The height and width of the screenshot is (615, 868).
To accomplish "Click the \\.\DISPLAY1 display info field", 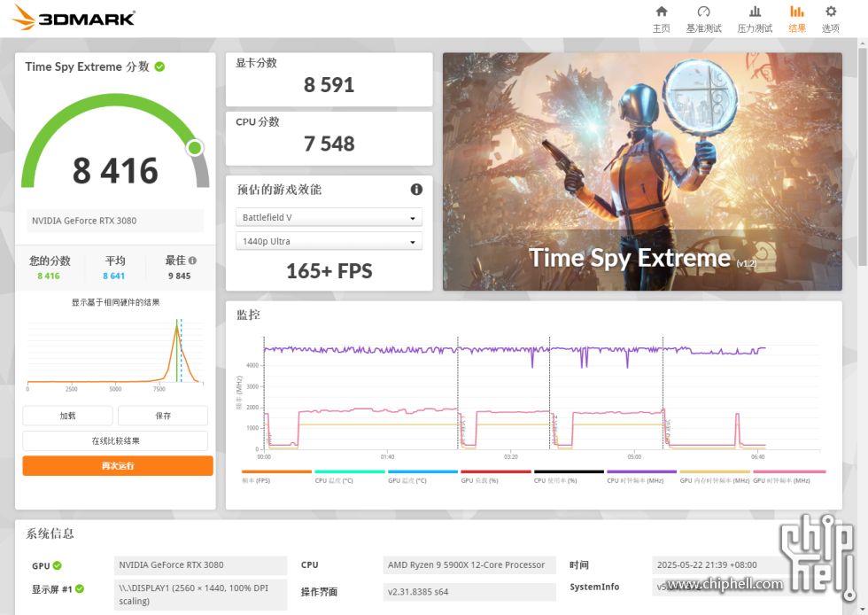I will click(200, 595).
